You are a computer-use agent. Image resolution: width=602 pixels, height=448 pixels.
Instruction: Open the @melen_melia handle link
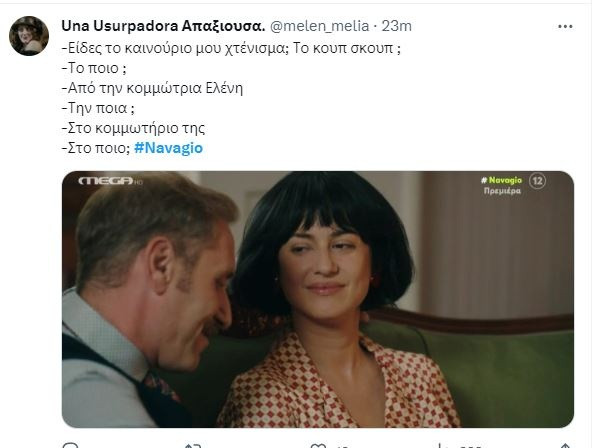319,26
